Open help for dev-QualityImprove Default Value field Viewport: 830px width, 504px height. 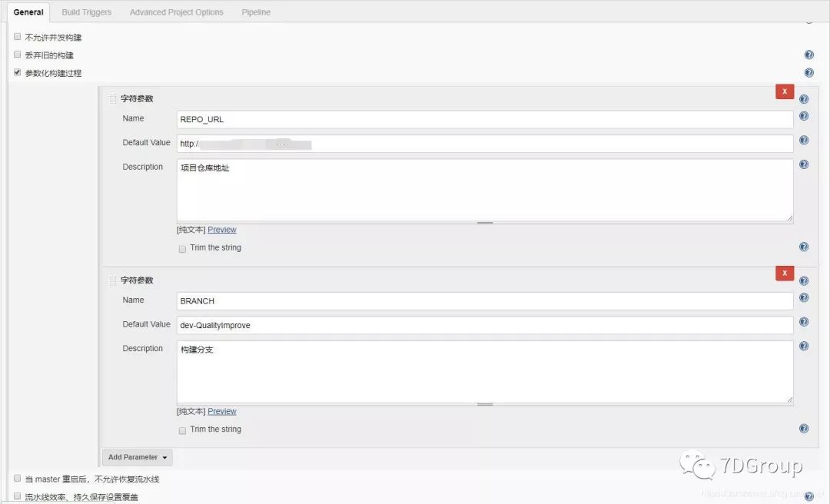click(x=804, y=321)
